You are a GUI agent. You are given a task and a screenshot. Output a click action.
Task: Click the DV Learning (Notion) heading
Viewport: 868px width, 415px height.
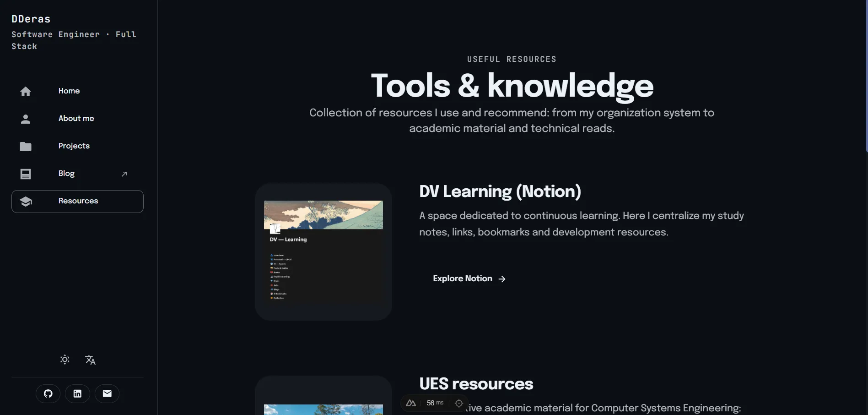pos(500,191)
